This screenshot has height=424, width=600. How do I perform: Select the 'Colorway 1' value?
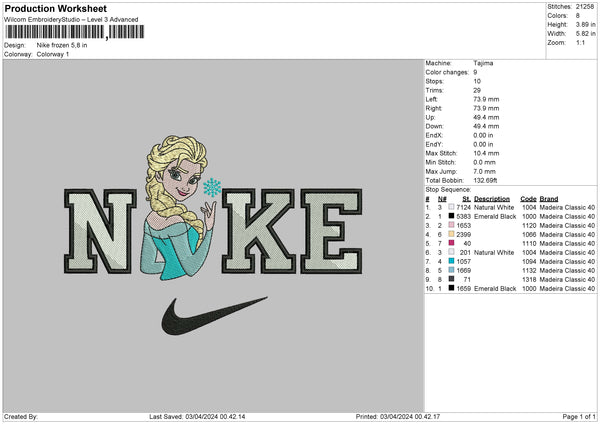click(x=53, y=54)
